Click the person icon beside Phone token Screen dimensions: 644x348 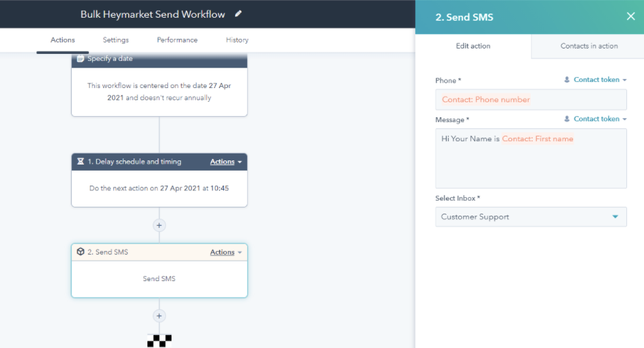(x=567, y=80)
